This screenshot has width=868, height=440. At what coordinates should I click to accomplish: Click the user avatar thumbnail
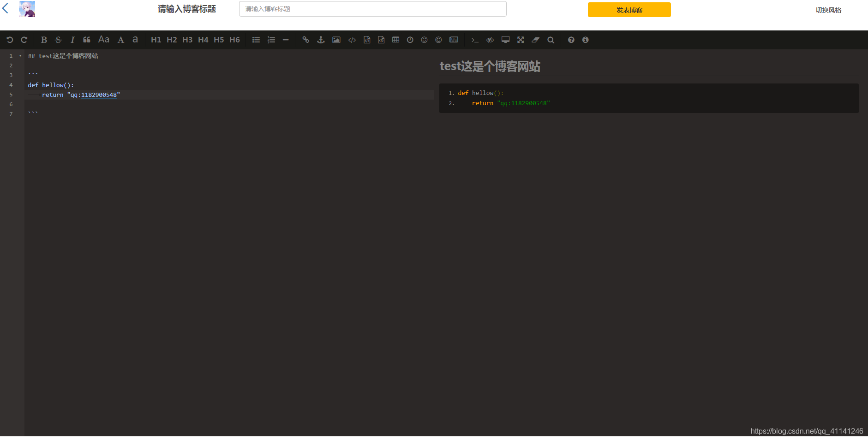[x=27, y=9]
